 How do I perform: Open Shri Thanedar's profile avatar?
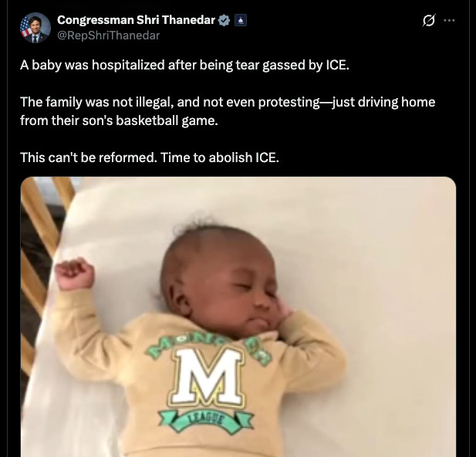click(35, 28)
